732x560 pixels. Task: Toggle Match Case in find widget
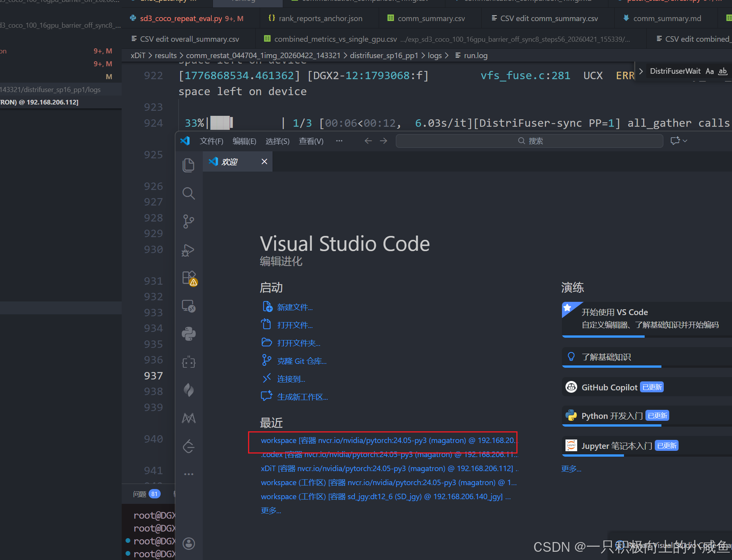[710, 71]
